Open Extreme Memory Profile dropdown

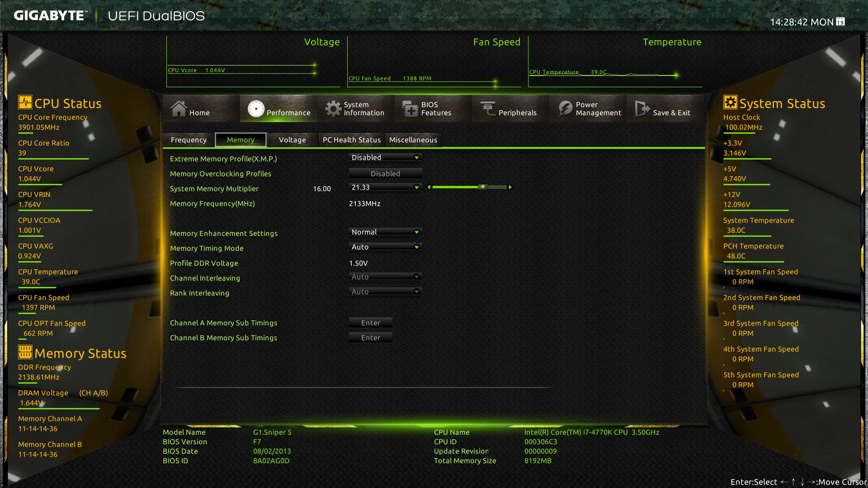[x=385, y=157]
